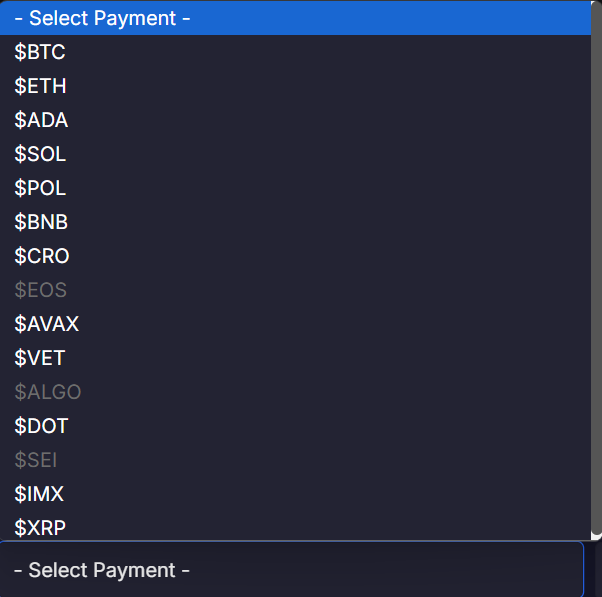Screen dimensions: 602x597
Task: Click the greyed-out $SEI option
Action: [295, 460]
